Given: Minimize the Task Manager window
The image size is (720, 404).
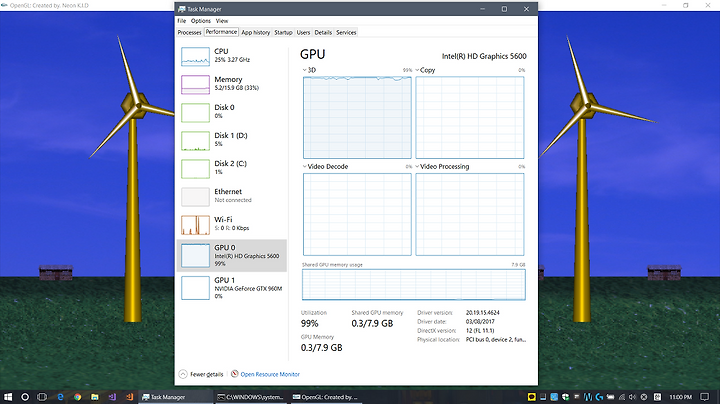Looking at the screenshot, I should pyautogui.click(x=483, y=9).
